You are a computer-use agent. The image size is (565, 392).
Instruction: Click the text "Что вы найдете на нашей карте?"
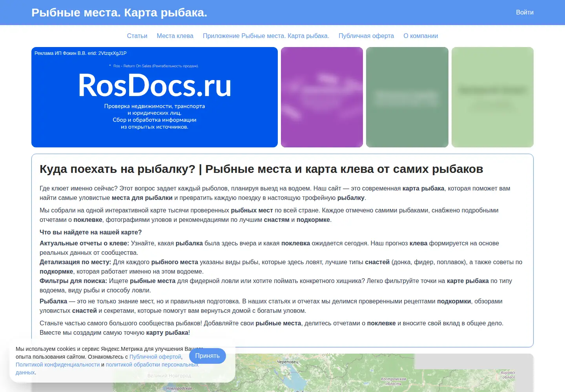click(x=91, y=232)
